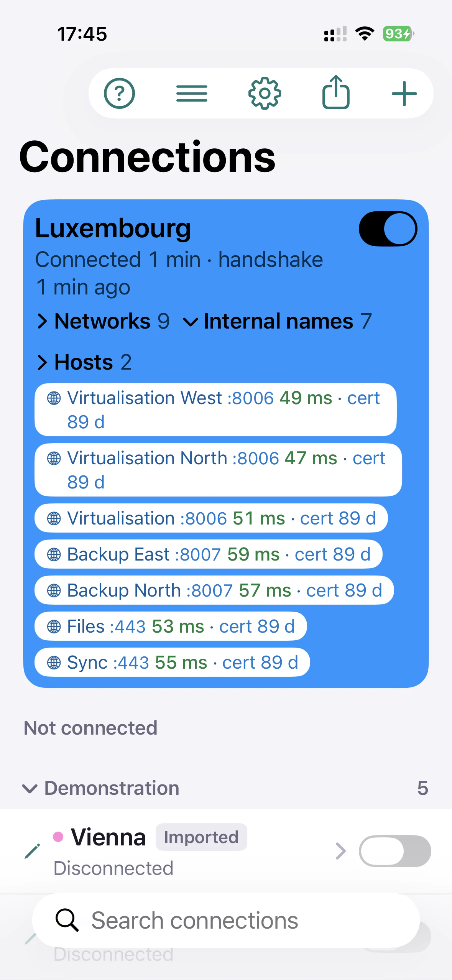Tap the pink status dot next to Vienna

coord(58,837)
